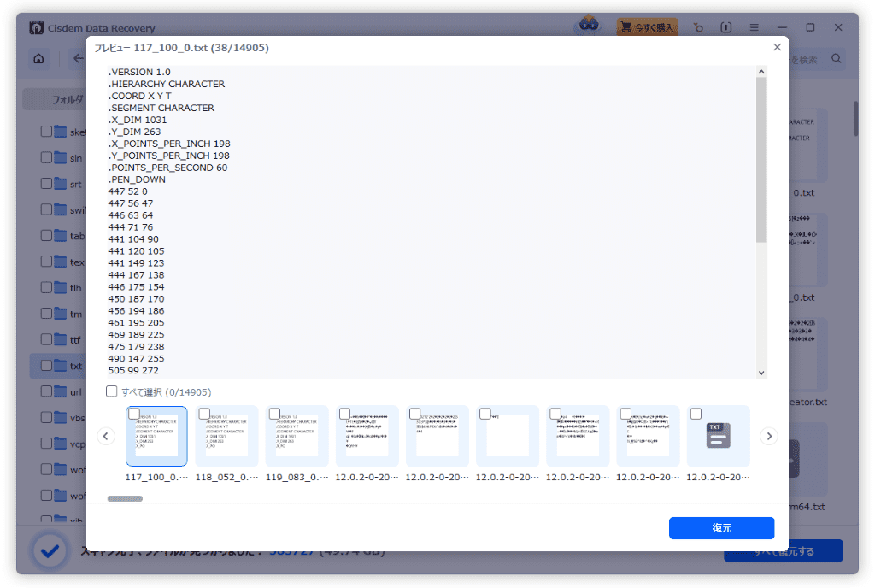Click the left arrow in thumbnail strip
This screenshot has height=588, width=875.
coord(106,436)
